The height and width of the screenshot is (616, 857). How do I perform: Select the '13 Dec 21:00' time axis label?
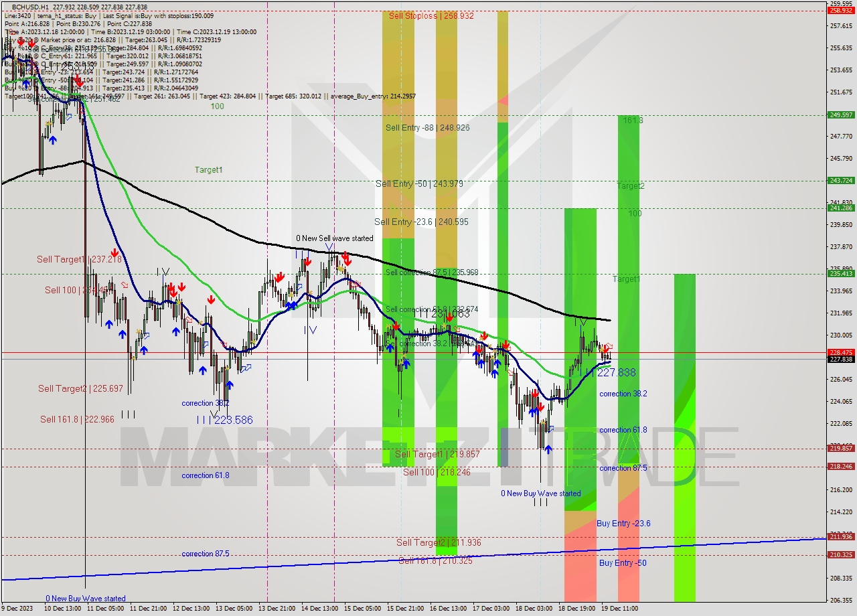(x=277, y=609)
